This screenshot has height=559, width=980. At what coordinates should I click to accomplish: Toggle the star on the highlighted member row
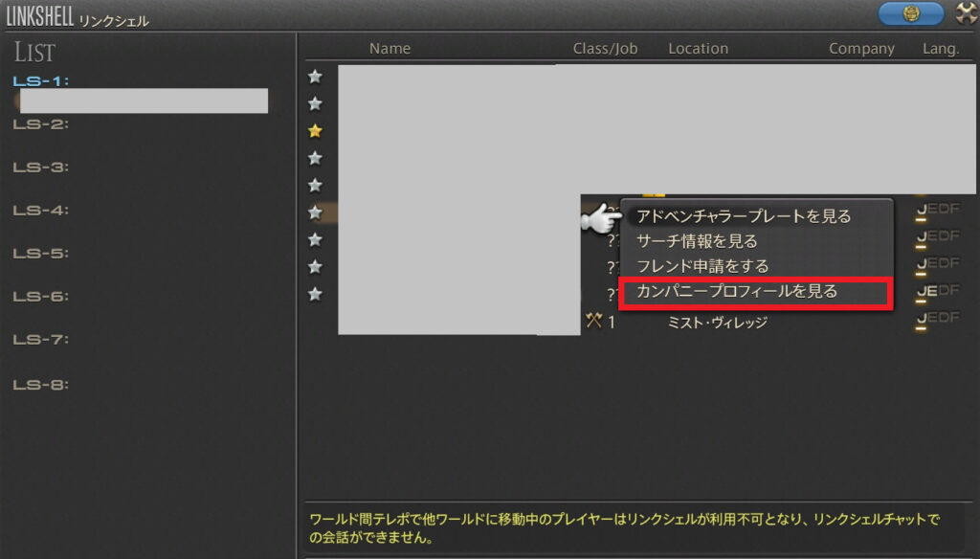315,212
